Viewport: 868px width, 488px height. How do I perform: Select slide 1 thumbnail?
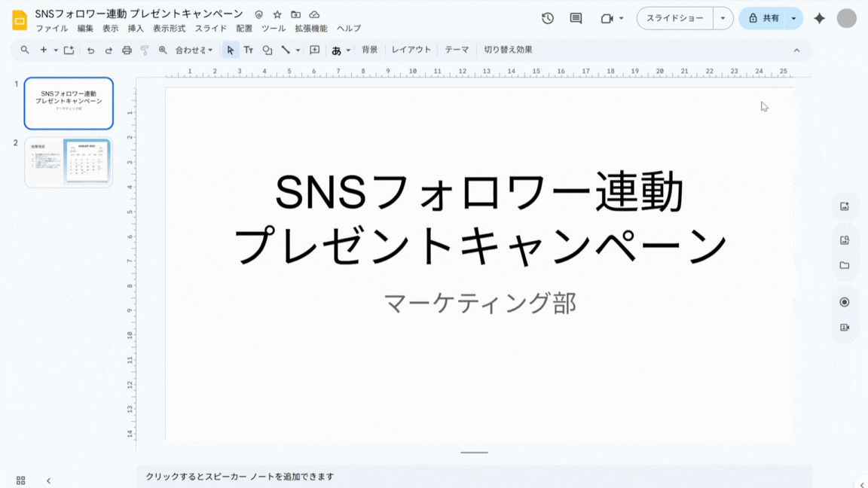[69, 103]
